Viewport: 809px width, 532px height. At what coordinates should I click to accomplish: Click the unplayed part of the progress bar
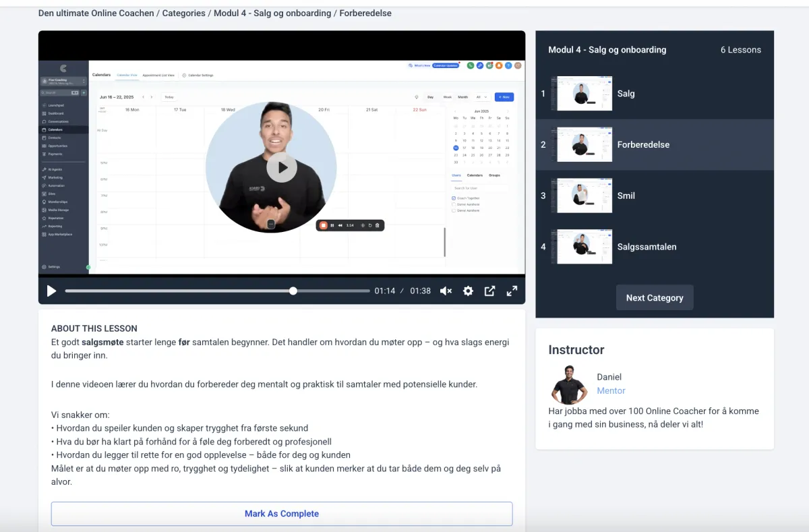[x=333, y=291]
